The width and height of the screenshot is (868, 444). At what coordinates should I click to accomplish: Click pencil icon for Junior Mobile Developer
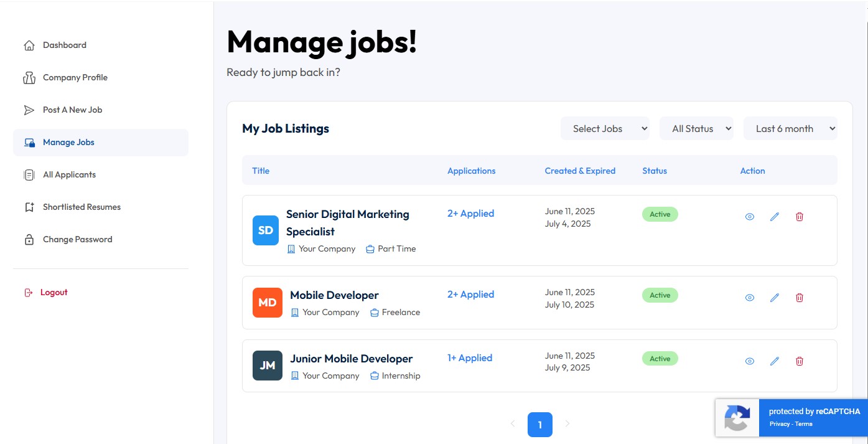(x=775, y=361)
